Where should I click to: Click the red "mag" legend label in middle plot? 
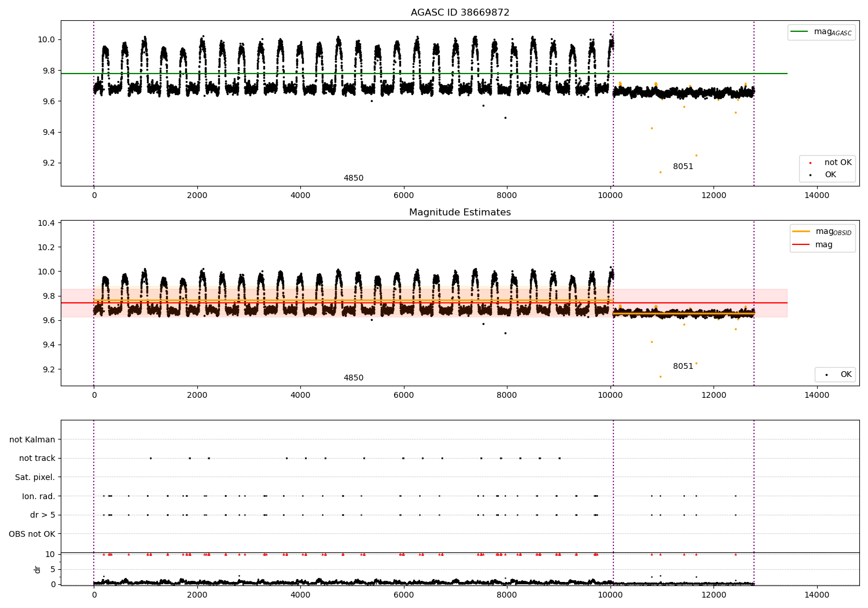824,245
